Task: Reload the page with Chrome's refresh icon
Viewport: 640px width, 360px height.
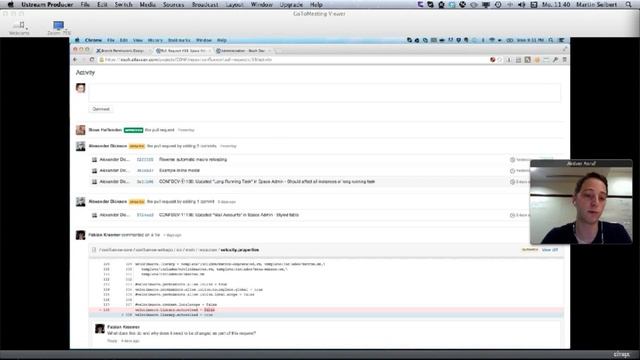Action: 92,60
